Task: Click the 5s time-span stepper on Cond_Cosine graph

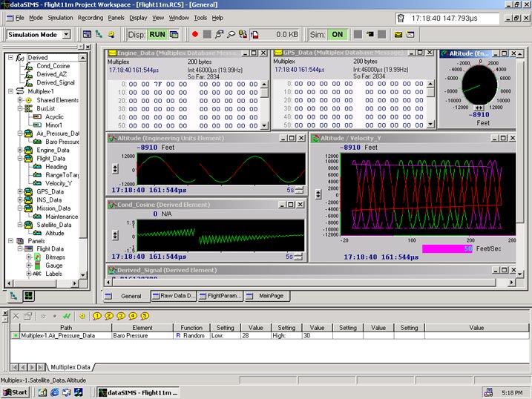Action: (298, 257)
